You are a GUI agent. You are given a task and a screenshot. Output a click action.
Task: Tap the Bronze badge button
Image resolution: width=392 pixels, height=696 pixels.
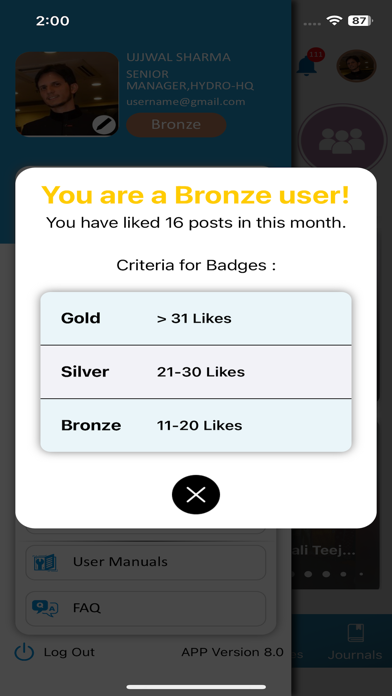tap(176, 125)
